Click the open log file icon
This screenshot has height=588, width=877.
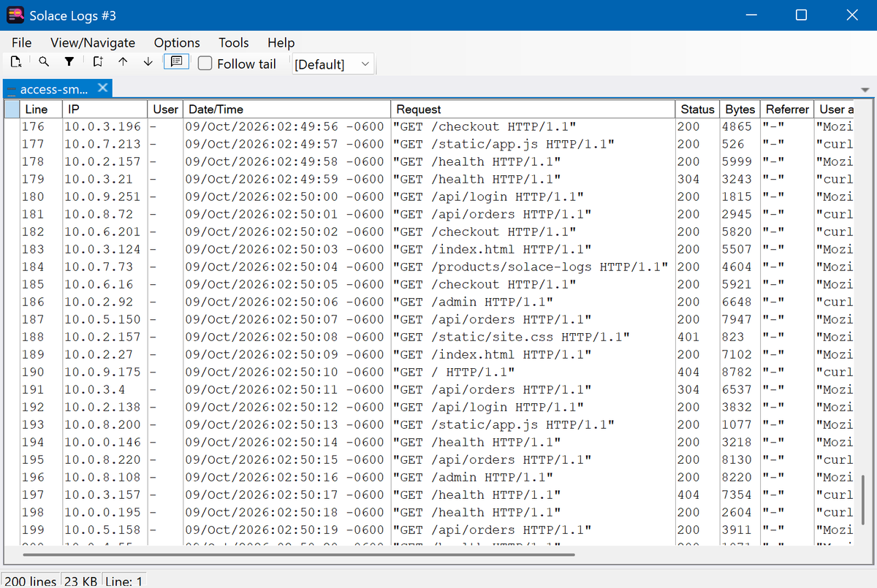15,62
